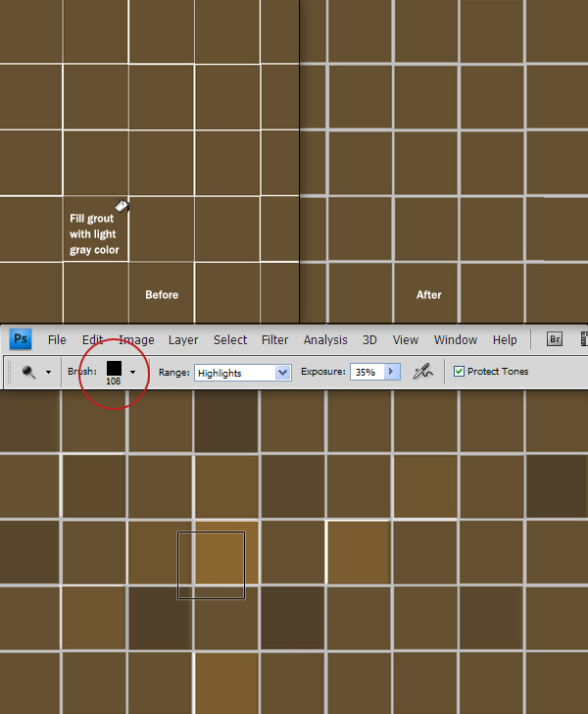Open the 3D menu

369,340
